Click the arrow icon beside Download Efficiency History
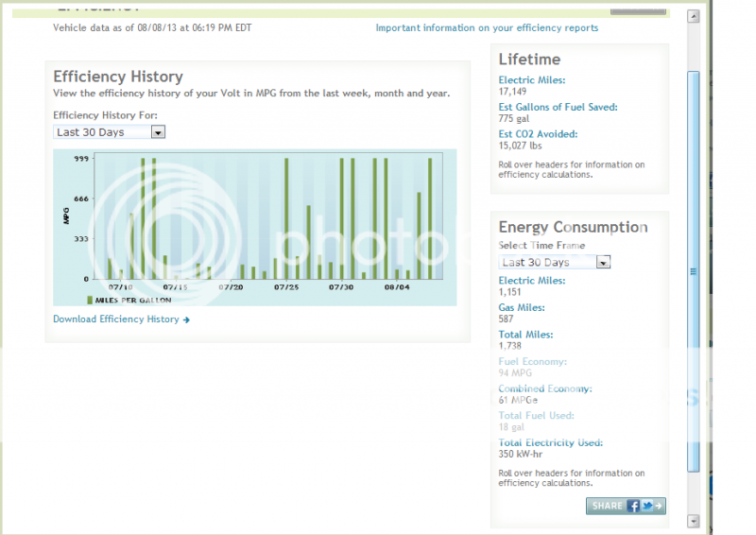This screenshot has width=756, height=535. tap(186, 319)
